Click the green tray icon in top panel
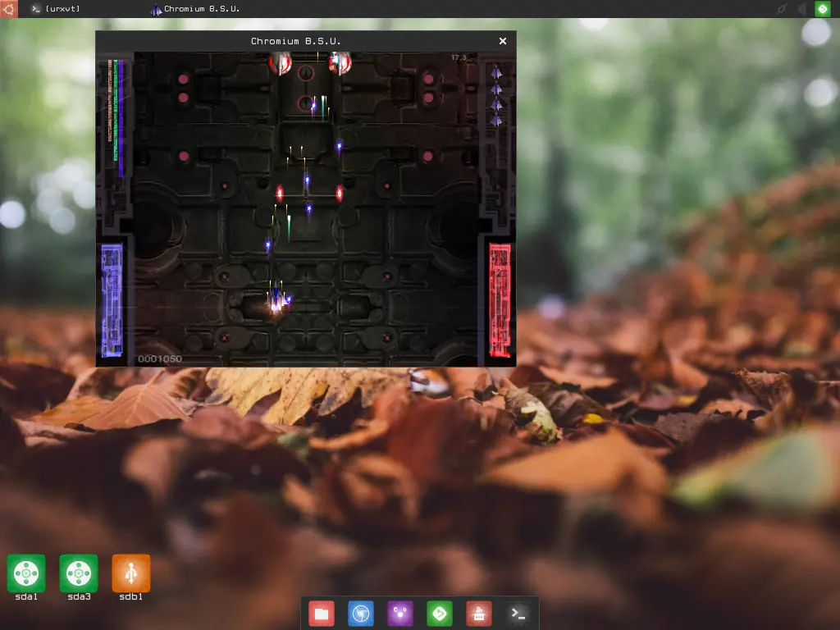840x630 pixels. pyautogui.click(x=822, y=8)
